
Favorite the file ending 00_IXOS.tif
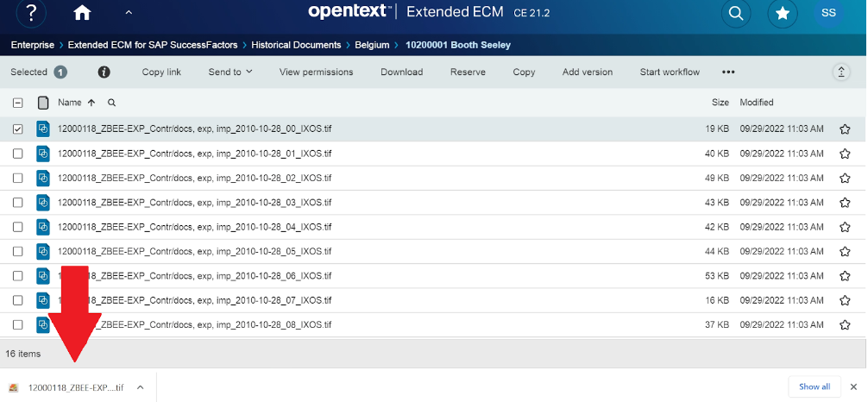pos(845,129)
